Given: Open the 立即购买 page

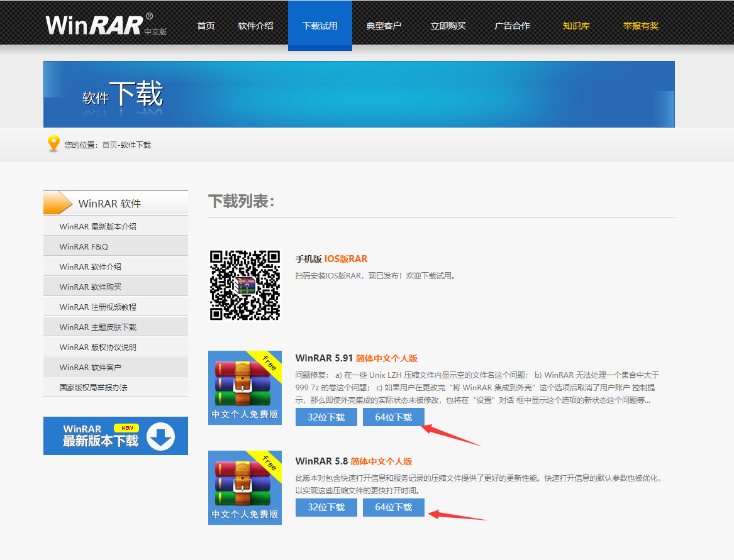Looking at the screenshot, I should [x=448, y=25].
